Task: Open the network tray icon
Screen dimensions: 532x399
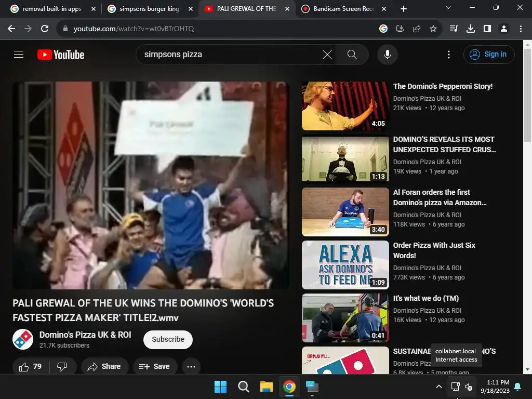Action: [455, 387]
